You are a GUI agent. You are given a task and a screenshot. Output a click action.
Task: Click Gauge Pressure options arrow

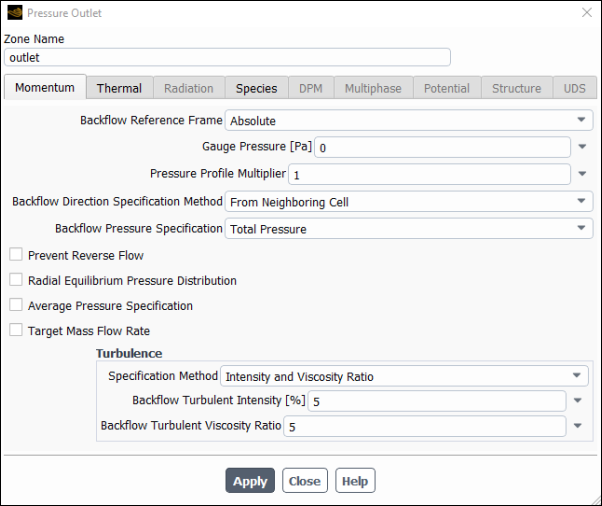pos(583,147)
